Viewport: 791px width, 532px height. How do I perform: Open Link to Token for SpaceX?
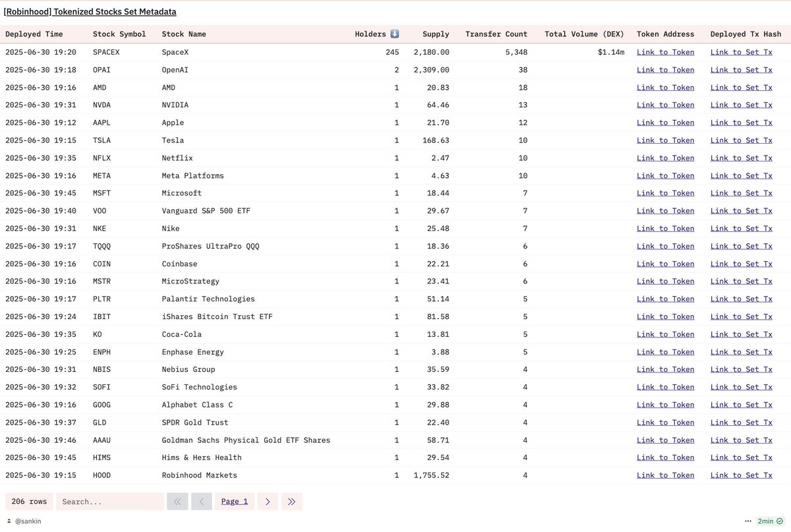pos(665,52)
